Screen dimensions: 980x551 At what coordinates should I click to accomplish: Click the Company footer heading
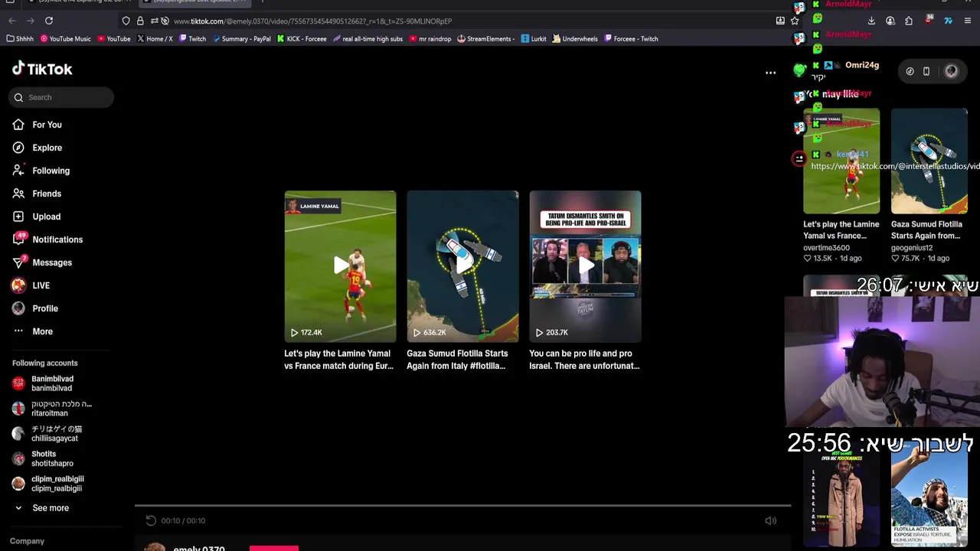coord(27,541)
